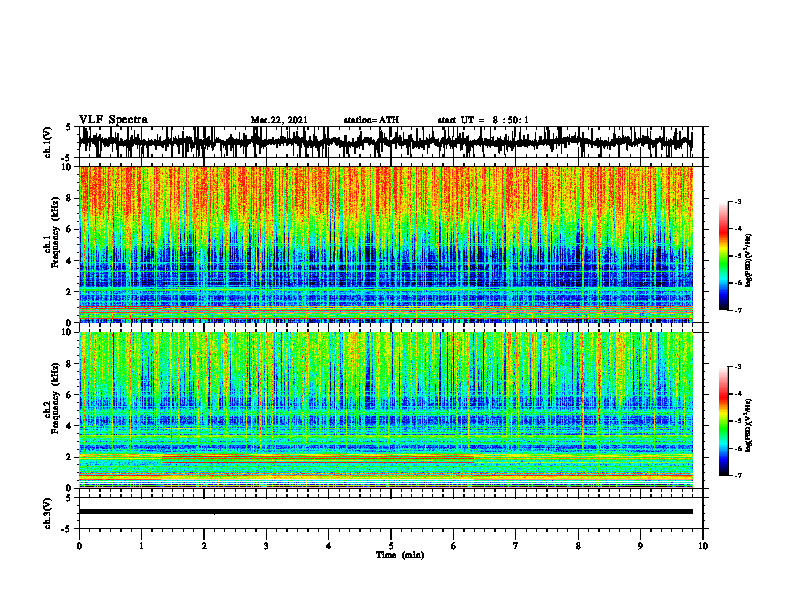Click the "0" tick on the time axis

click(79, 546)
